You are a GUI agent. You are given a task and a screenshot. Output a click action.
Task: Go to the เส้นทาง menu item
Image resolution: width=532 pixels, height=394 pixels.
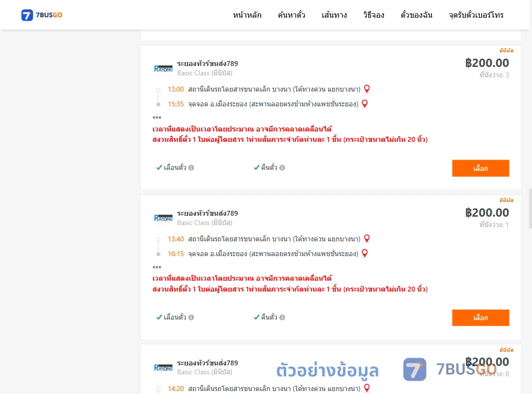[x=334, y=15]
